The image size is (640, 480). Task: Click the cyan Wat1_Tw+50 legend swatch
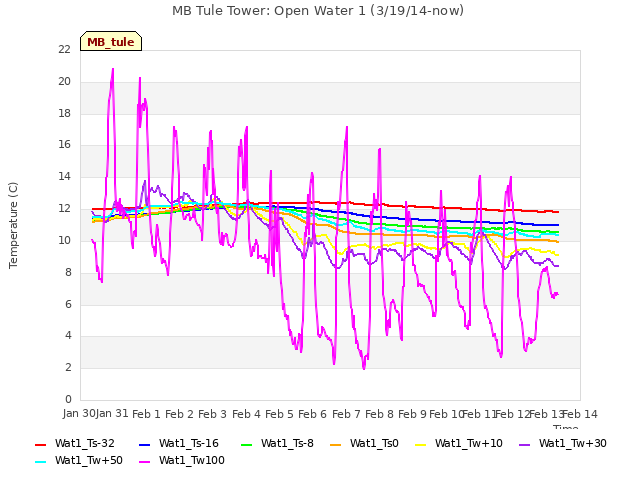click(x=40, y=462)
